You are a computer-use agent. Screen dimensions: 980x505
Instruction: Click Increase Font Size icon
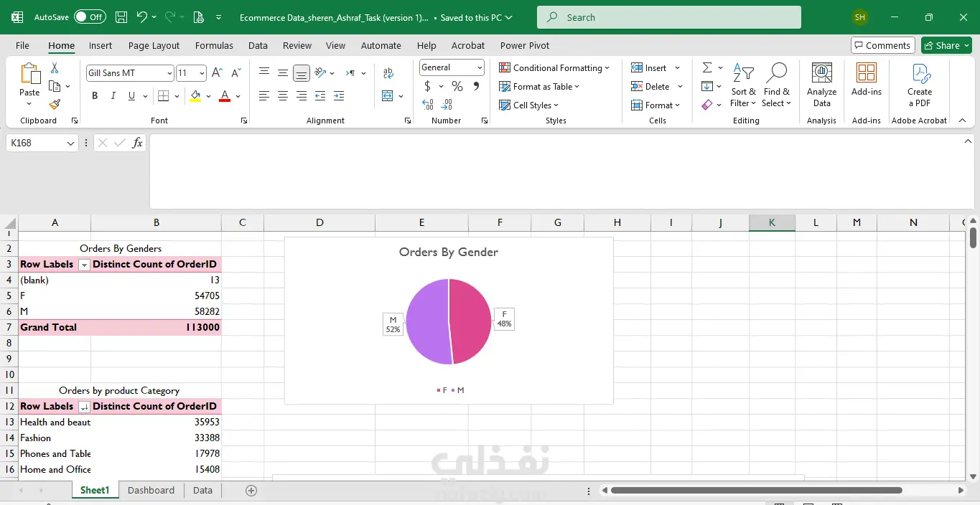tap(217, 73)
